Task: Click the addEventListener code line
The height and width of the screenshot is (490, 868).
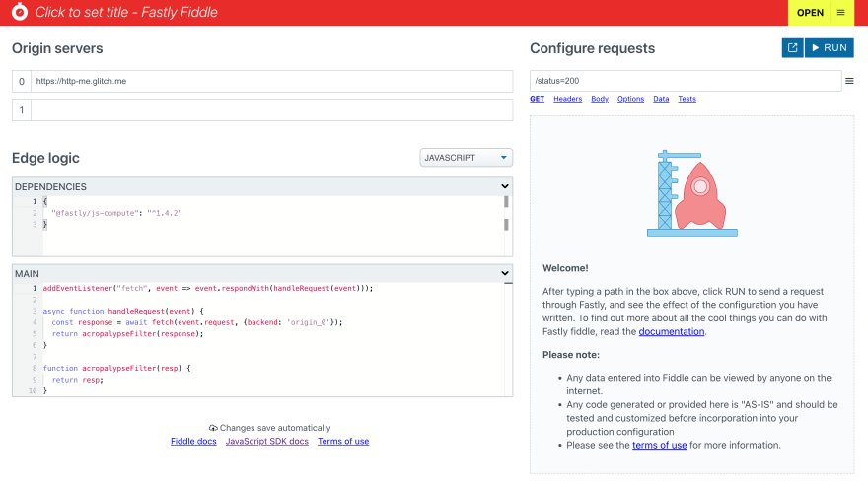Action: point(208,288)
